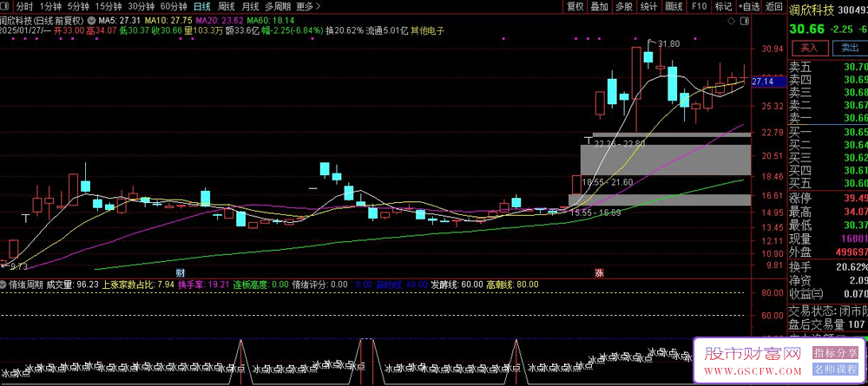The image size is (868, 386).
Task: Switch to 月线 monthly chart
Action: [x=250, y=7]
